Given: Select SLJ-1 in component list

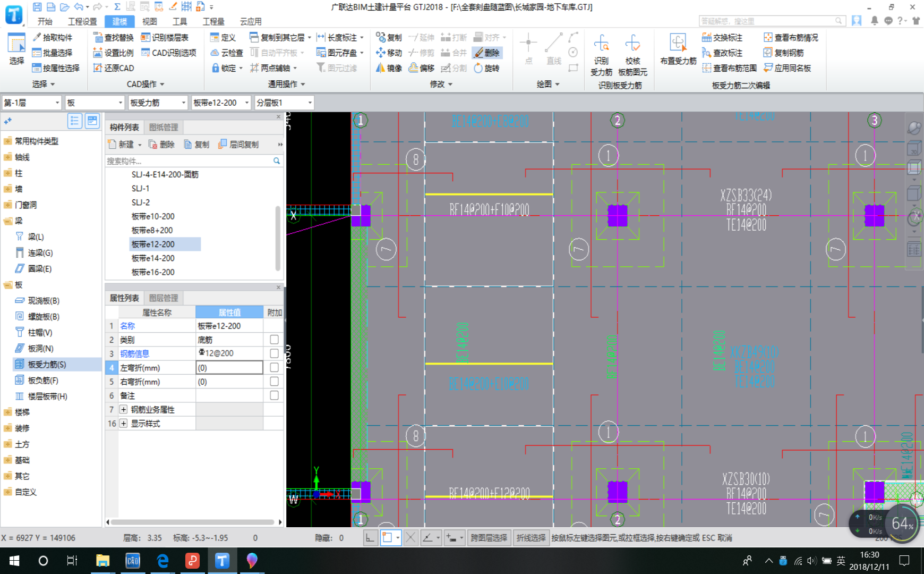Looking at the screenshot, I should click(141, 189).
